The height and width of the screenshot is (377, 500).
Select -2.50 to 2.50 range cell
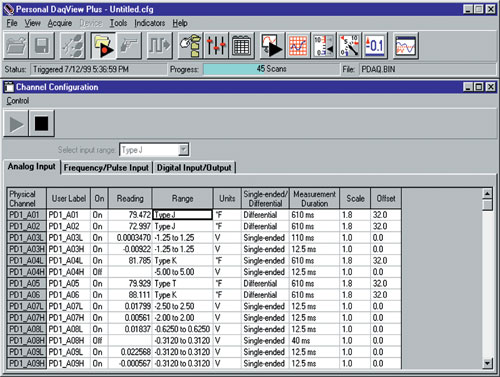point(182,306)
